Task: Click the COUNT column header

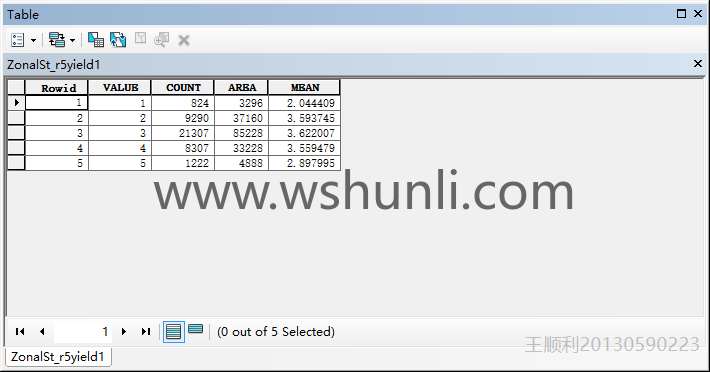Action: (183, 87)
